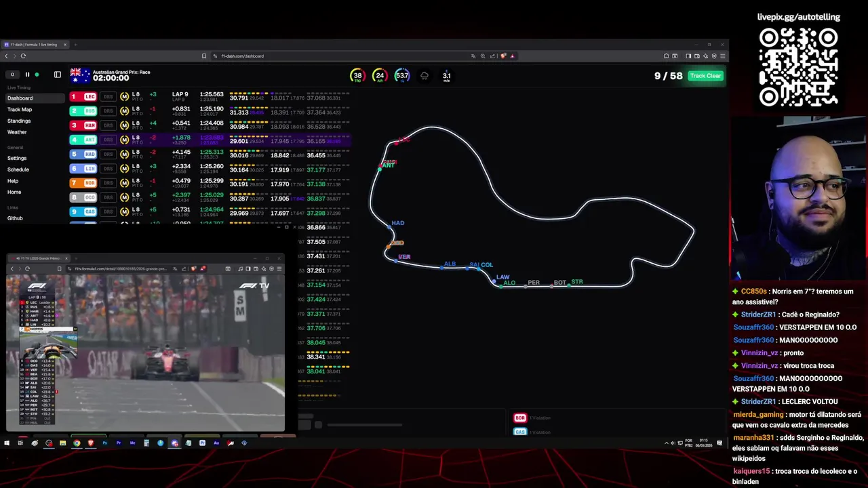Screen dimensions: 868x488
Task: Select the HAM driver tag
Action: click(x=84, y=125)
